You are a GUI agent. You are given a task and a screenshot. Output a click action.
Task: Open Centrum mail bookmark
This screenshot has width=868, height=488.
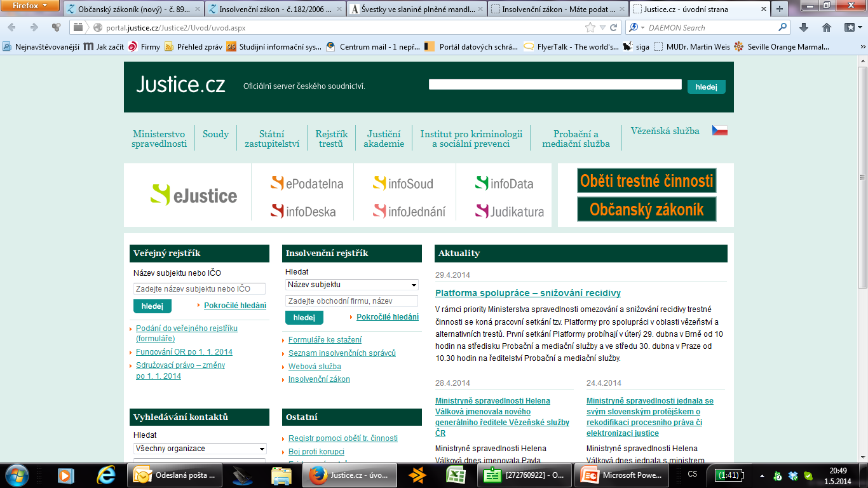372,46
